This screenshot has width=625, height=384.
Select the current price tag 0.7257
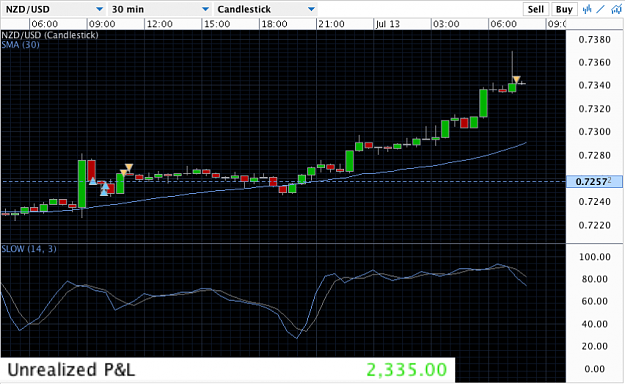(x=594, y=182)
